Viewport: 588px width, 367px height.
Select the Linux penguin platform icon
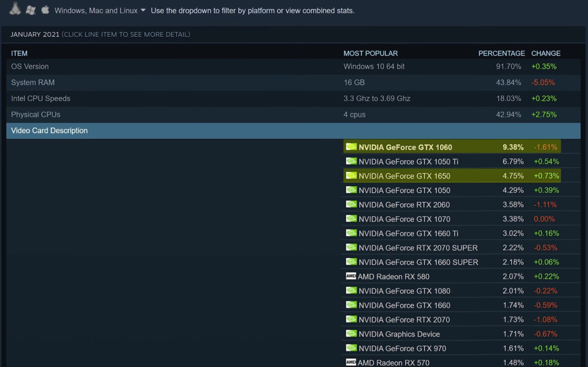14,9
